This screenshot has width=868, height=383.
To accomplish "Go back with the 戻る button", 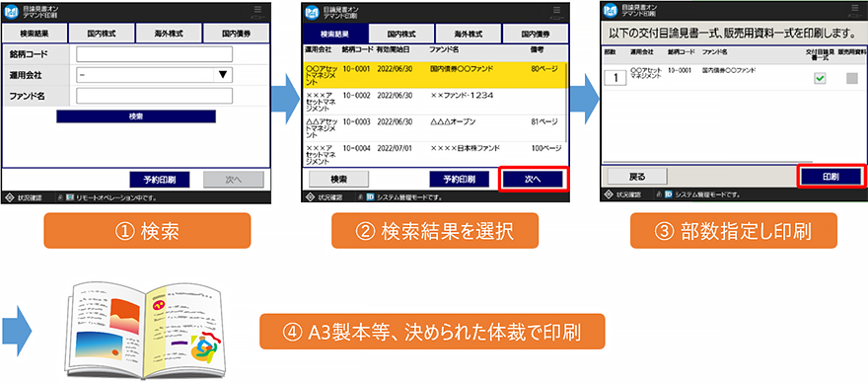I will tap(637, 177).
